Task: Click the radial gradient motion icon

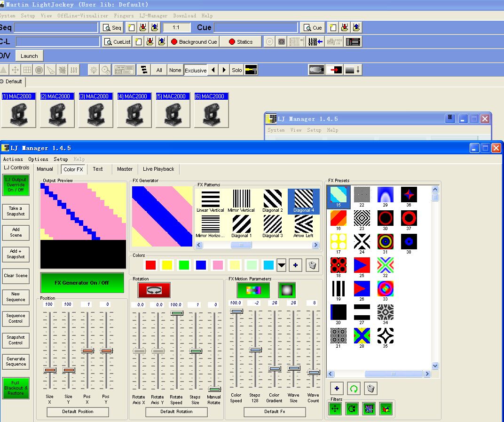Action: pos(287,290)
